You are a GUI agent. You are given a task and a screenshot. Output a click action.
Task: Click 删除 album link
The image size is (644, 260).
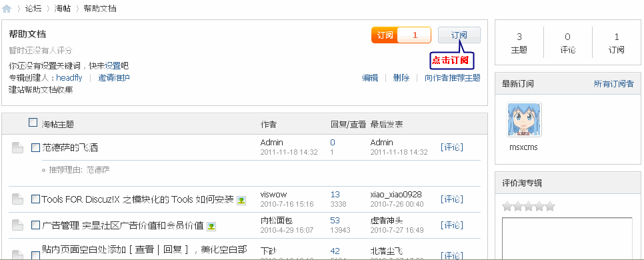401,77
